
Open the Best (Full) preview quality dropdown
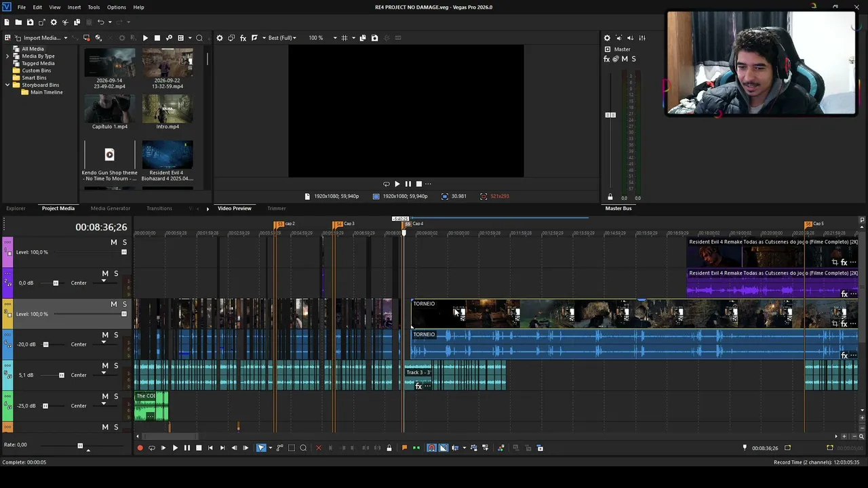click(x=282, y=38)
